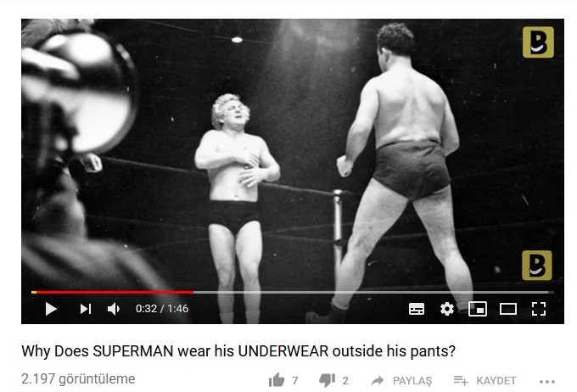Like the video with thumbs up
577x392 pixels.
277,380
